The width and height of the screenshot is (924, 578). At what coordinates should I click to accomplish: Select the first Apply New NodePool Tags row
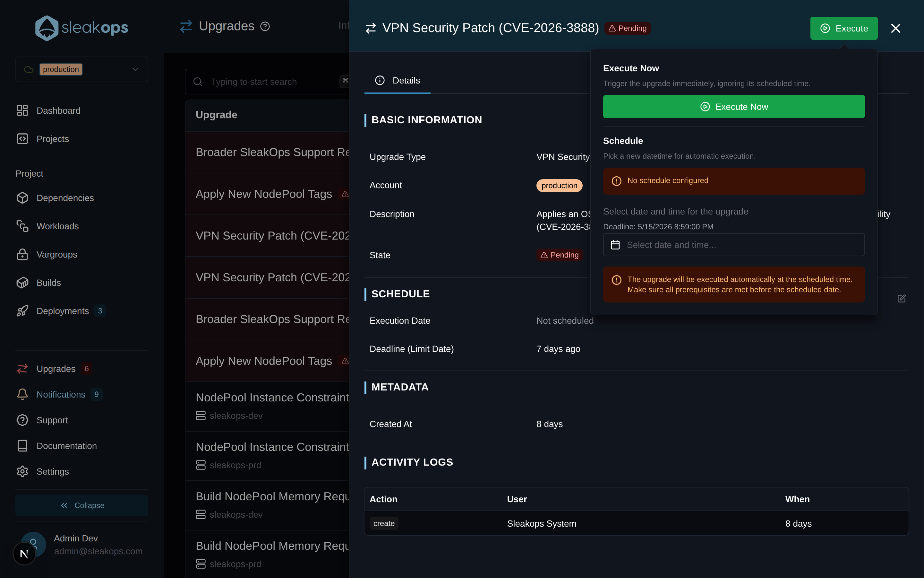(267, 194)
